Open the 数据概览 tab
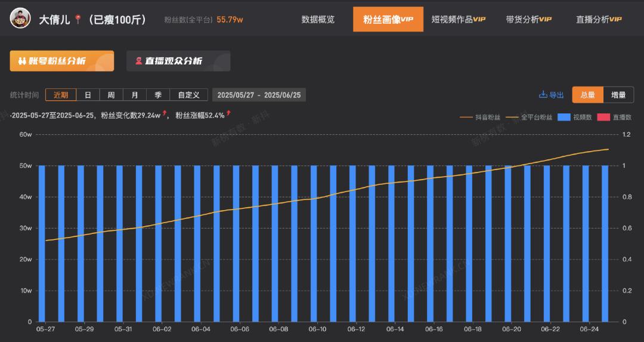Image resolution: width=644 pixels, height=342 pixels. (x=318, y=19)
